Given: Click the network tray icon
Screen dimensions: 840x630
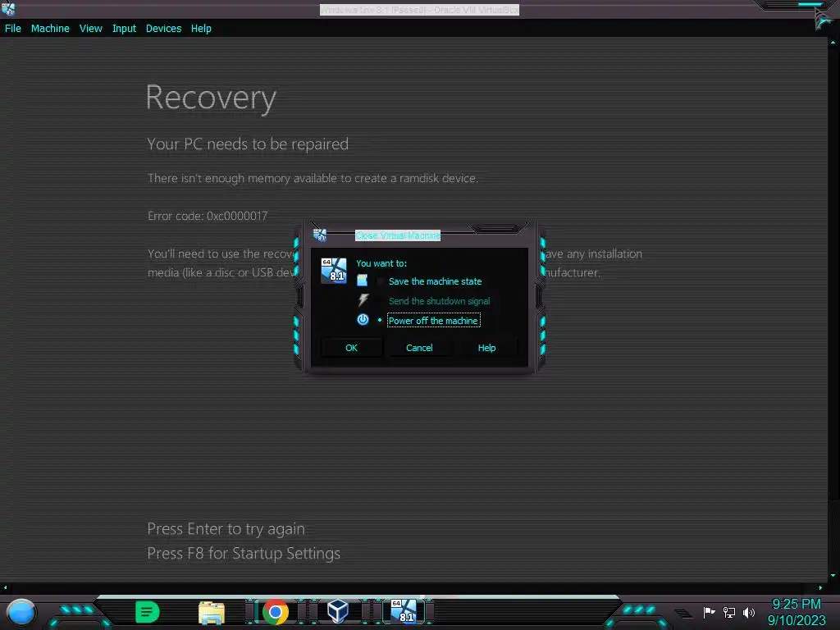Looking at the screenshot, I should tap(729, 612).
